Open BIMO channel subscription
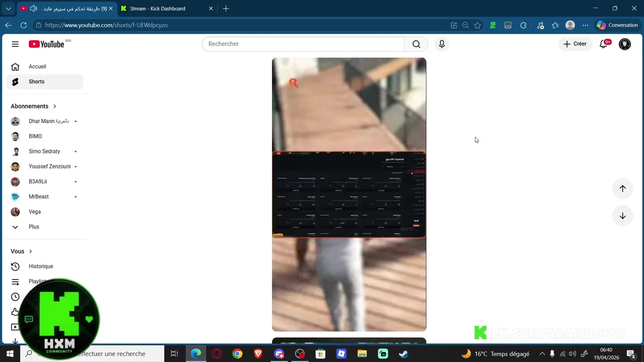 click(x=45, y=136)
